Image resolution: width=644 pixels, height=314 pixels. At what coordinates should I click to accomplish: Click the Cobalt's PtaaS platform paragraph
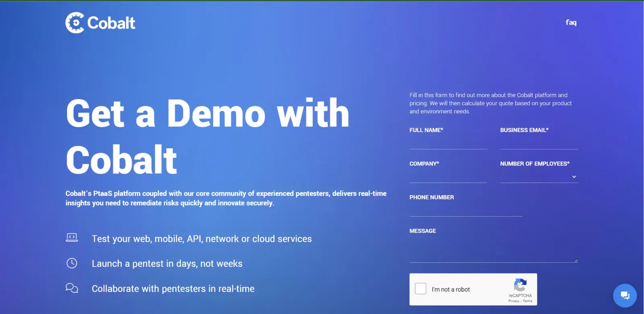[226, 198]
